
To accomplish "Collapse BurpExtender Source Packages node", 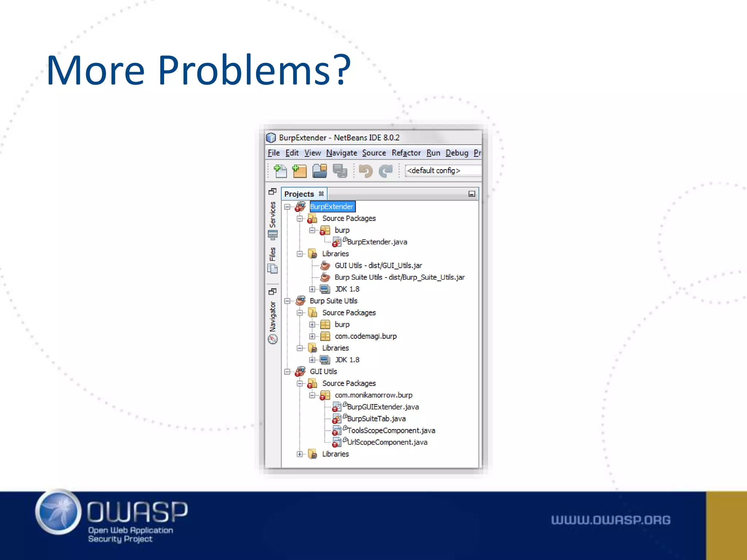I will point(300,219).
